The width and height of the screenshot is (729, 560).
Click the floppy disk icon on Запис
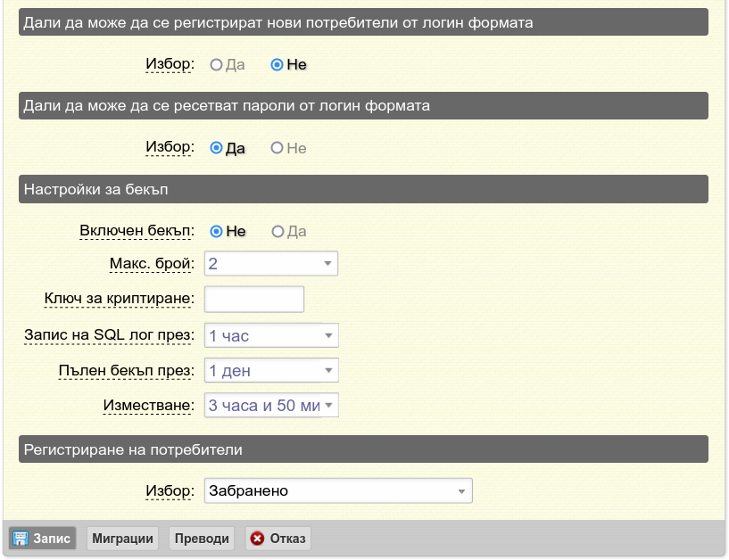[x=20, y=539]
